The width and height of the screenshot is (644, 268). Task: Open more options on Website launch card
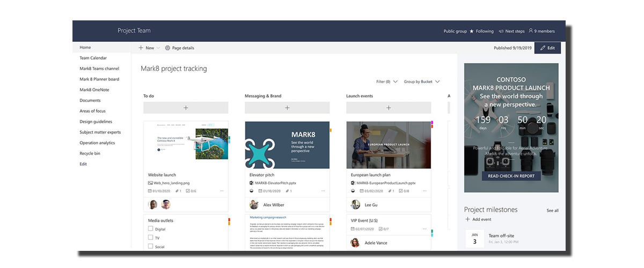pos(222,191)
